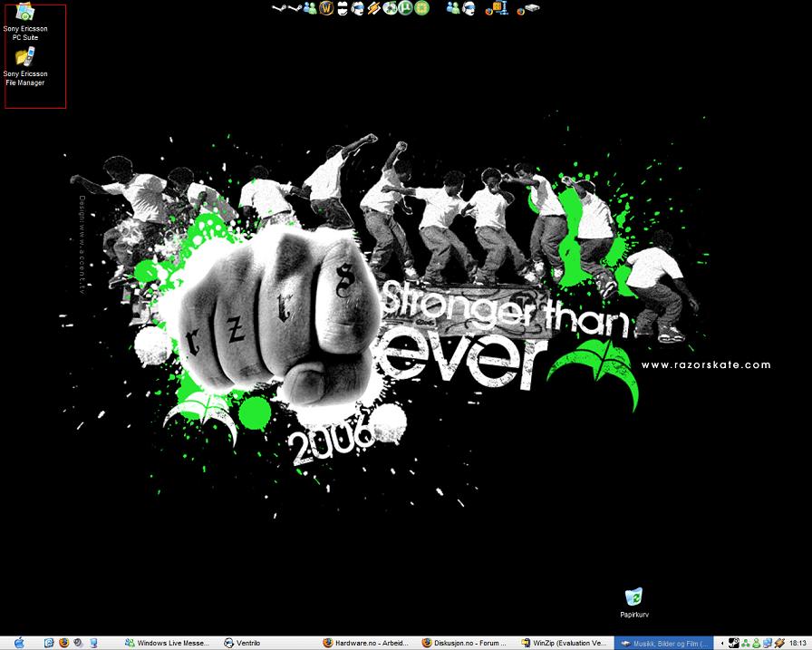Click the Steam dock icon adjacent to Messenger icon

click(x=295, y=8)
